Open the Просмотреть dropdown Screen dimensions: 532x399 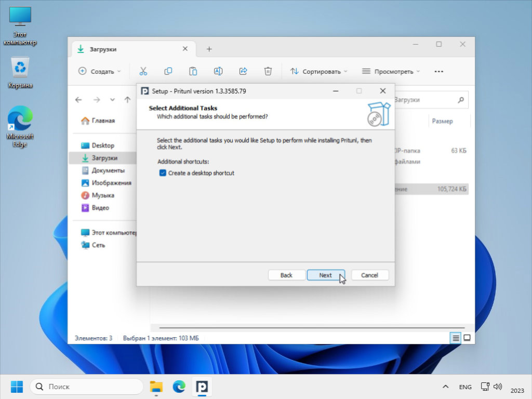pyautogui.click(x=391, y=71)
